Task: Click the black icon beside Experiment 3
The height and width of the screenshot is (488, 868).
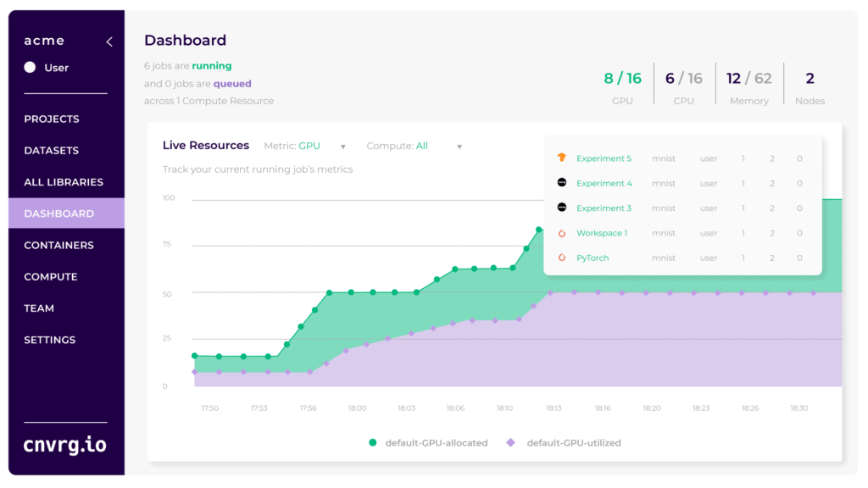Action: (561, 208)
